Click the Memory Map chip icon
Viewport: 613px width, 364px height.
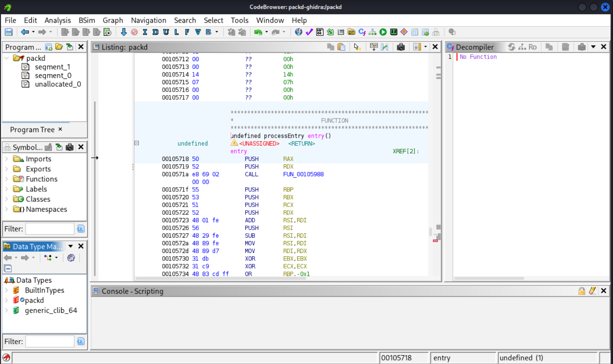pyautogui.click(x=394, y=32)
